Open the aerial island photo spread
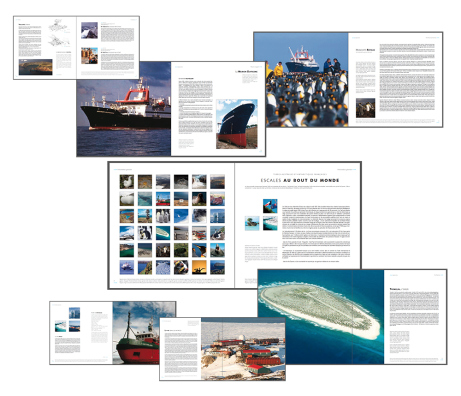 click(352, 317)
